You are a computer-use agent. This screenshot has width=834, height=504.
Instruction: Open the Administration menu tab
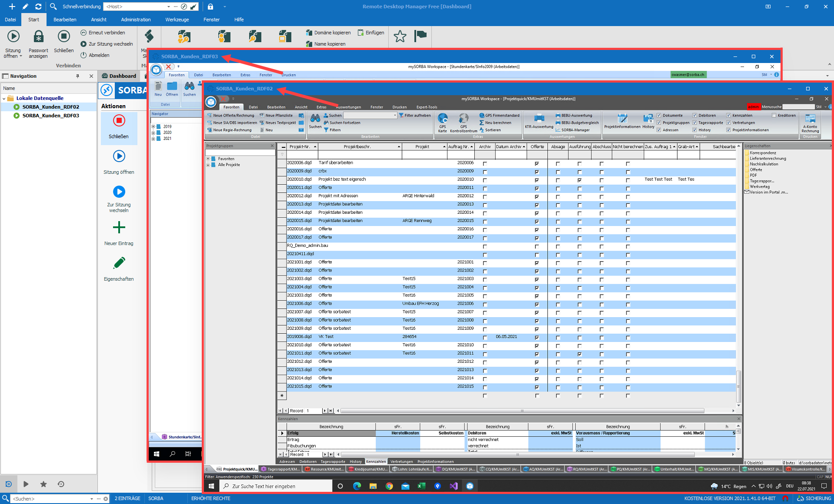136,20
